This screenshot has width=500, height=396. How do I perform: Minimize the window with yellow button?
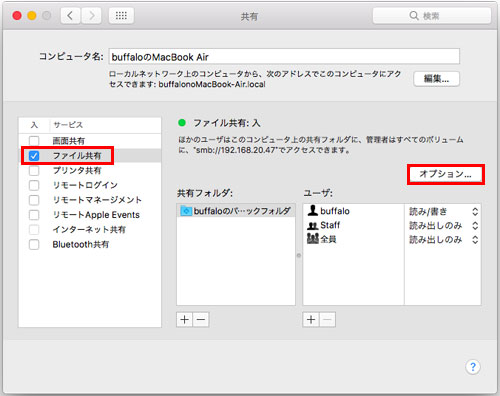[x=32, y=15]
